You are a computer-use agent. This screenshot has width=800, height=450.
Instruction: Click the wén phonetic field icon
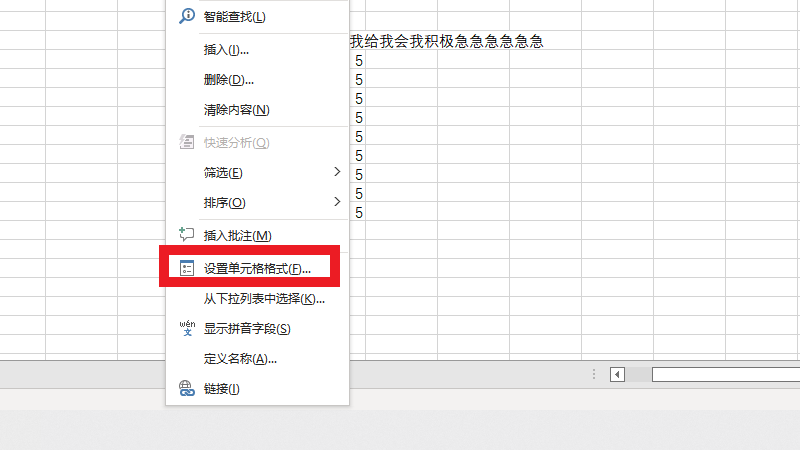[187, 328]
